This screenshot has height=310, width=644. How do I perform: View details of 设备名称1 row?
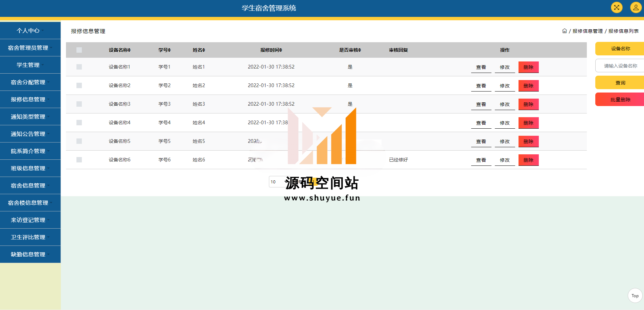481,67
